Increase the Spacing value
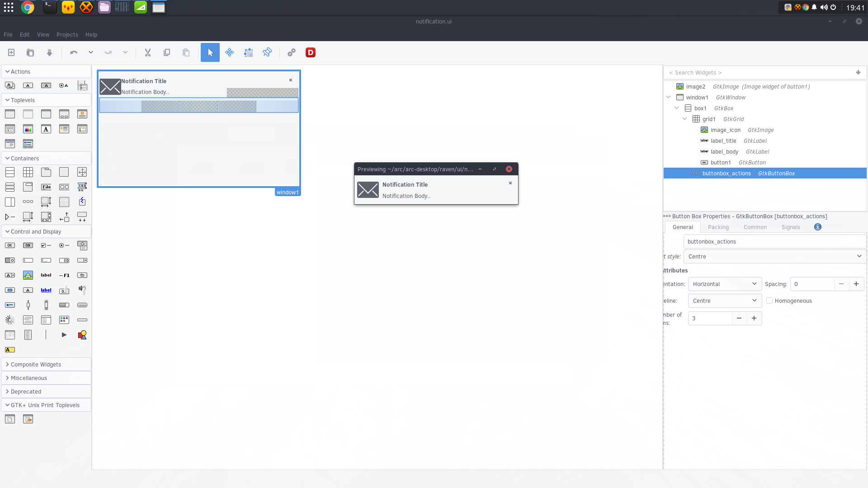 [x=856, y=284]
